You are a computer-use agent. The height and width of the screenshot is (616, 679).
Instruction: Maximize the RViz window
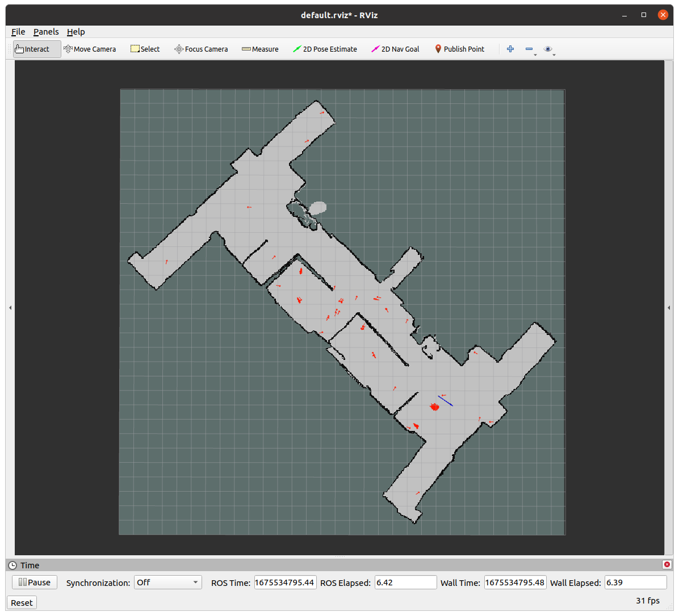643,15
